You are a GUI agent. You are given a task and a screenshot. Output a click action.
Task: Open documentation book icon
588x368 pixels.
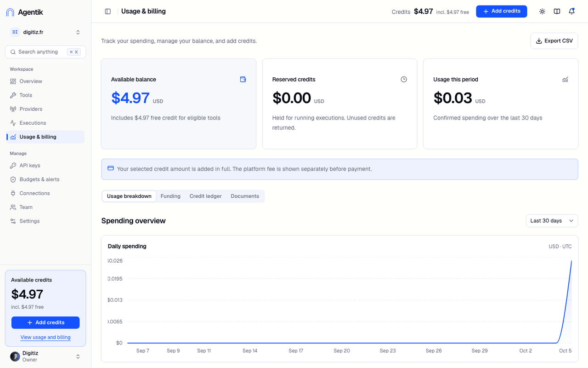557,11
